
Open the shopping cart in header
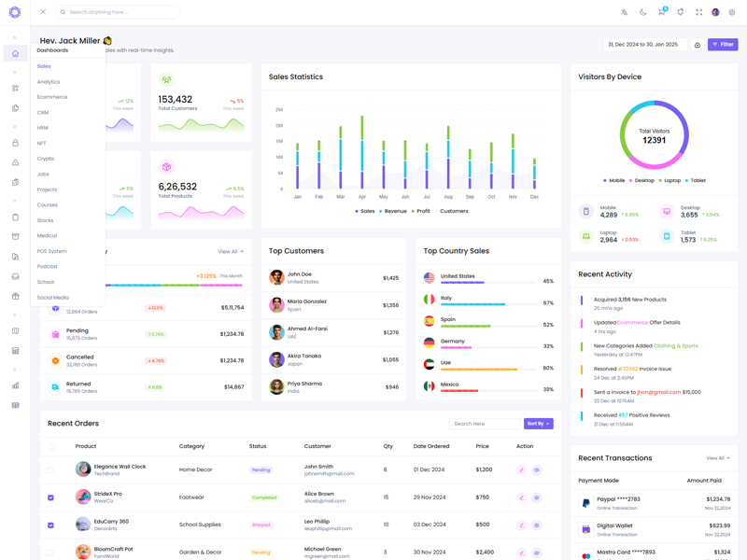(661, 12)
